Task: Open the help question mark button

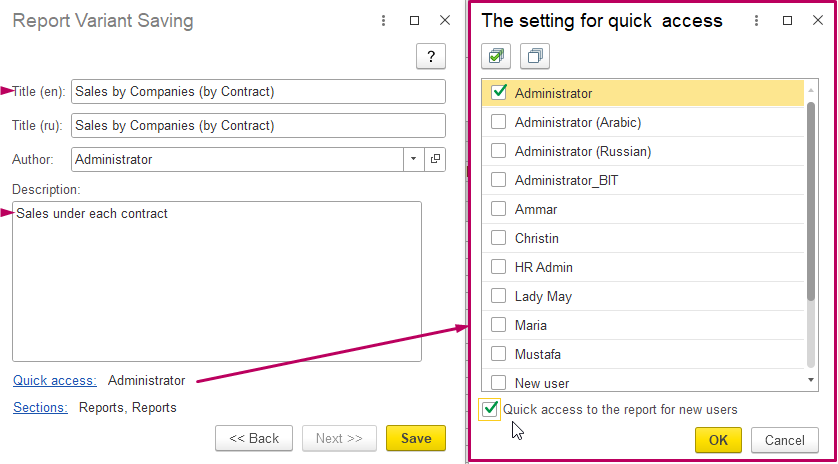Action: [431, 56]
